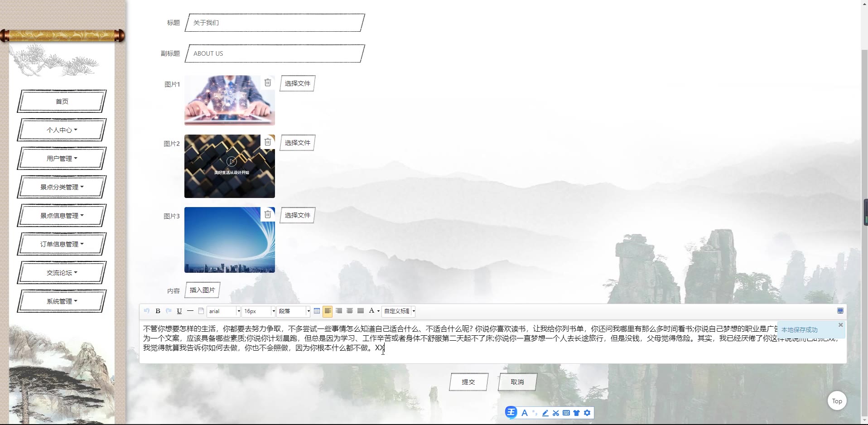Click the redo arrow icon
The height and width of the screenshot is (425, 868).
(x=169, y=311)
